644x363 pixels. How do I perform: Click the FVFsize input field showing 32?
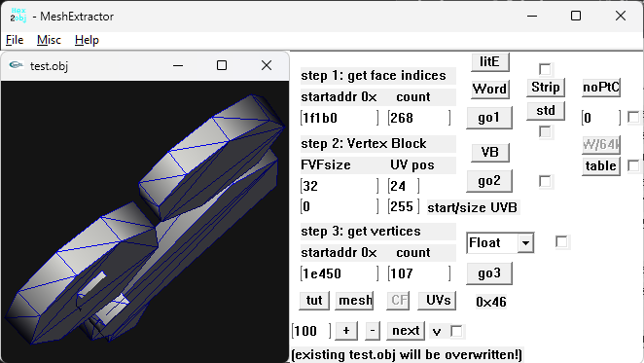click(x=340, y=186)
